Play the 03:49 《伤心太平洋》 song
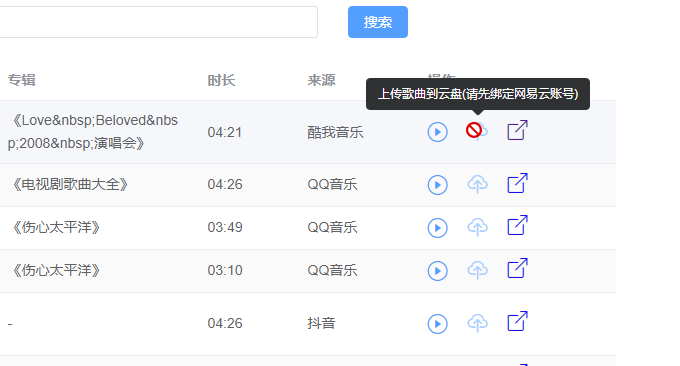680x366 pixels. point(437,228)
